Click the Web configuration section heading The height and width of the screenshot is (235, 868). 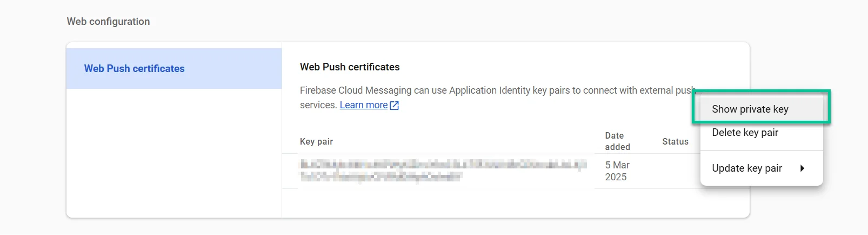pyautogui.click(x=108, y=22)
